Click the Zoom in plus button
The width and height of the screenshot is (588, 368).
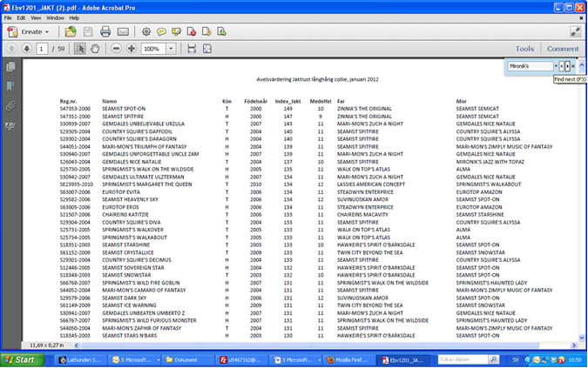click(x=132, y=49)
